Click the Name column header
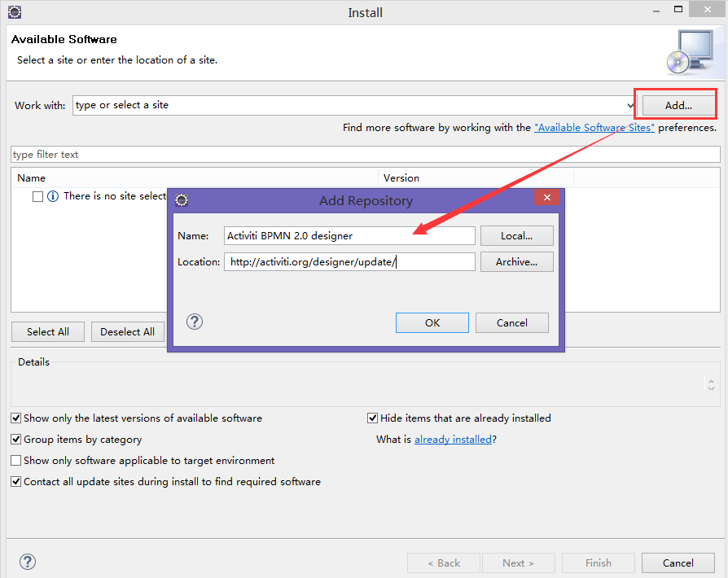The height and width of the screenshot is (578, 728). (x=32, y=177)
